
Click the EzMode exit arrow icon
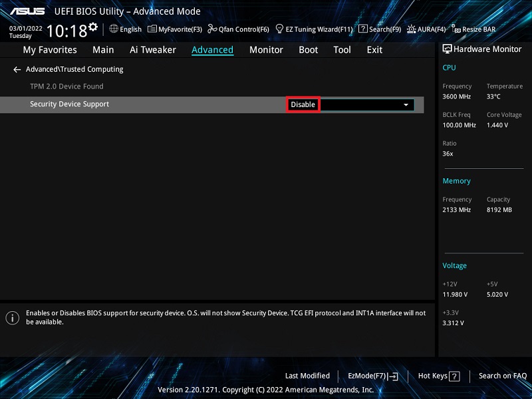pyautogui.click(x=393, y=376)
